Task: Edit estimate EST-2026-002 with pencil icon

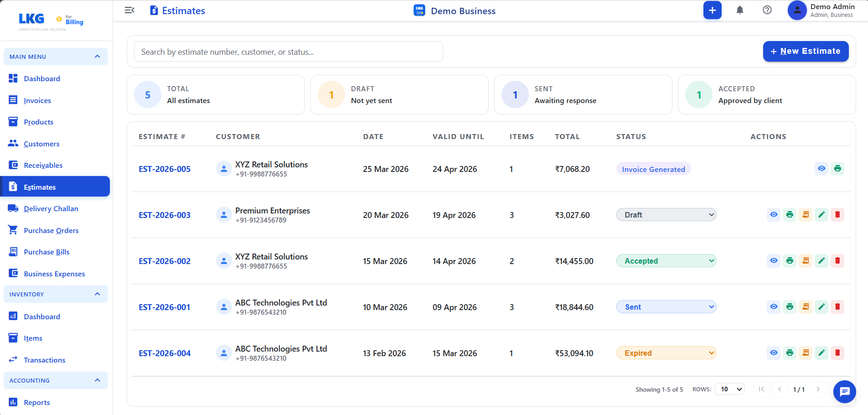Action: click(x=821, y=261)
